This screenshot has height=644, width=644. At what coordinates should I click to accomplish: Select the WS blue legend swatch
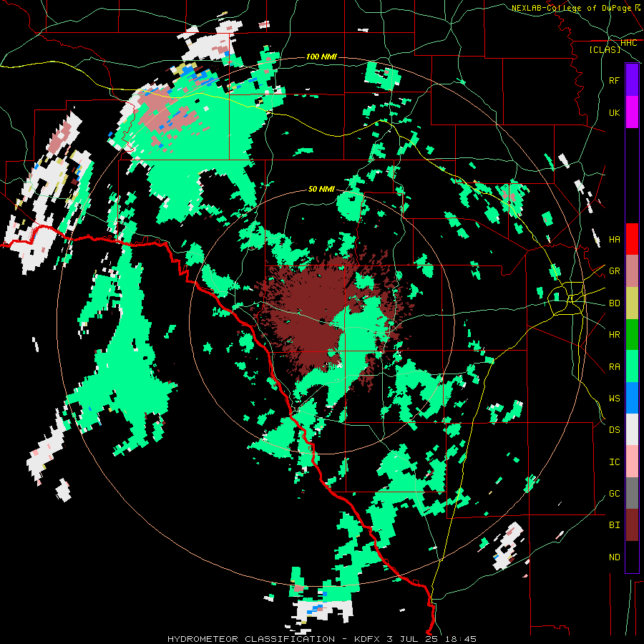click(x=632, y=398)
